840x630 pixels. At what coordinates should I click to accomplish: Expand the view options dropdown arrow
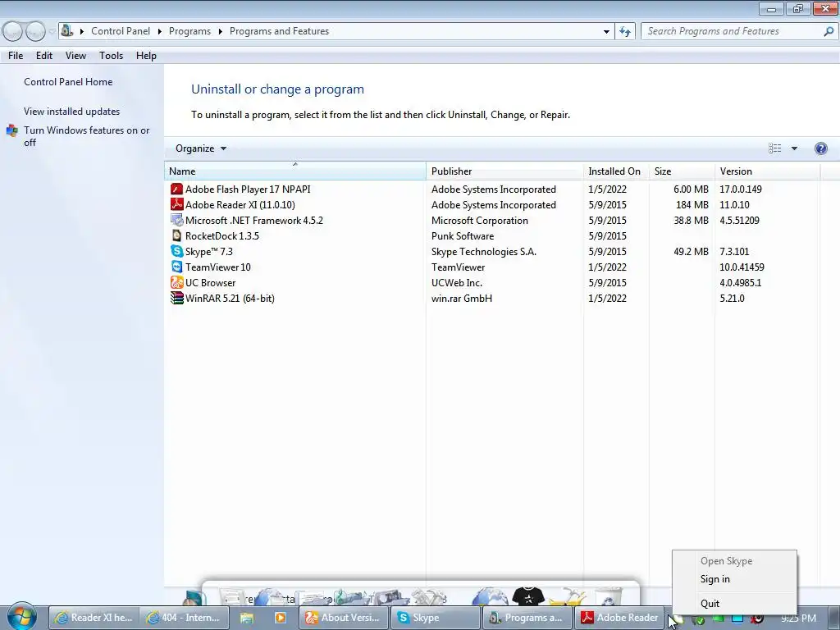tap(794, 148)
